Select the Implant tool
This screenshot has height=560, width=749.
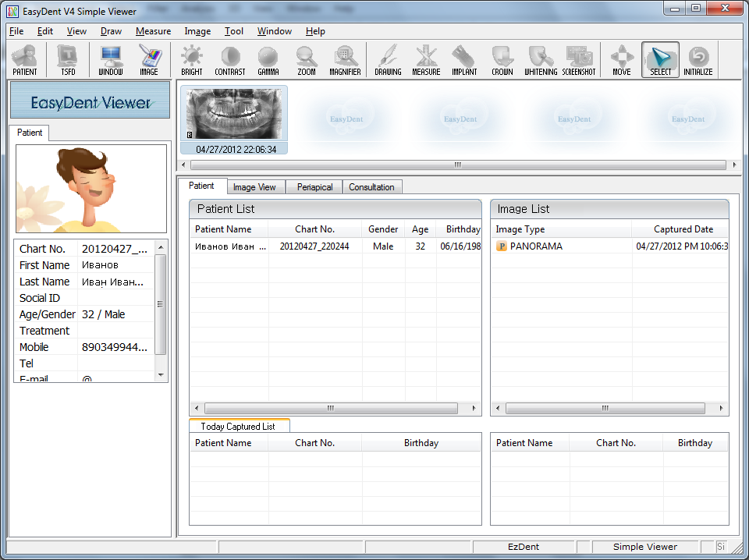pos(464,60)
